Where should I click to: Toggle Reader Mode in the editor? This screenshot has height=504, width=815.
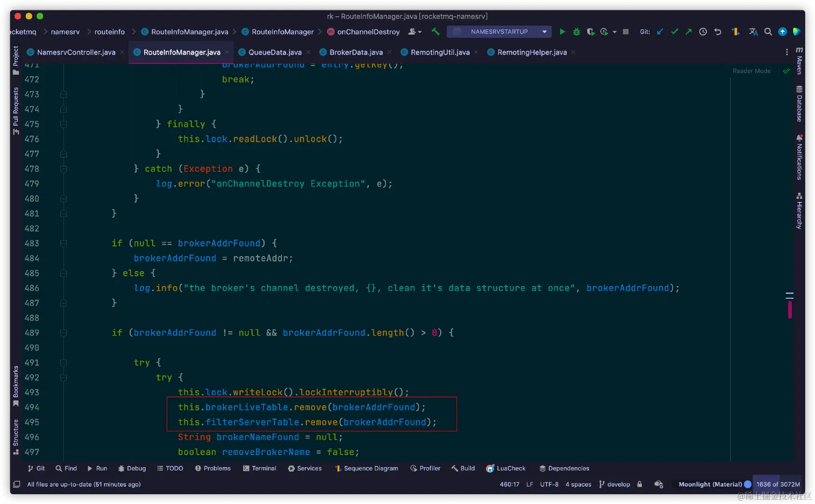click(752, 71)
